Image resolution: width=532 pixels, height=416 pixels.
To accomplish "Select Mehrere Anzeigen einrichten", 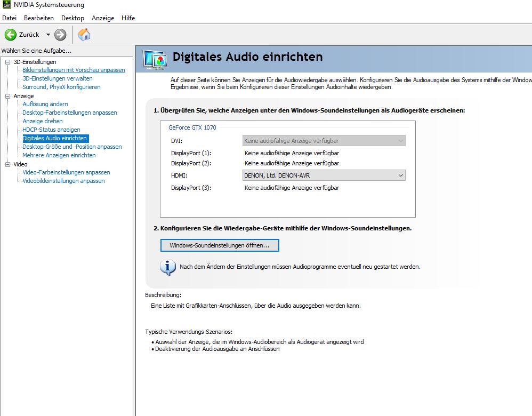I will [x=59, y=155].
